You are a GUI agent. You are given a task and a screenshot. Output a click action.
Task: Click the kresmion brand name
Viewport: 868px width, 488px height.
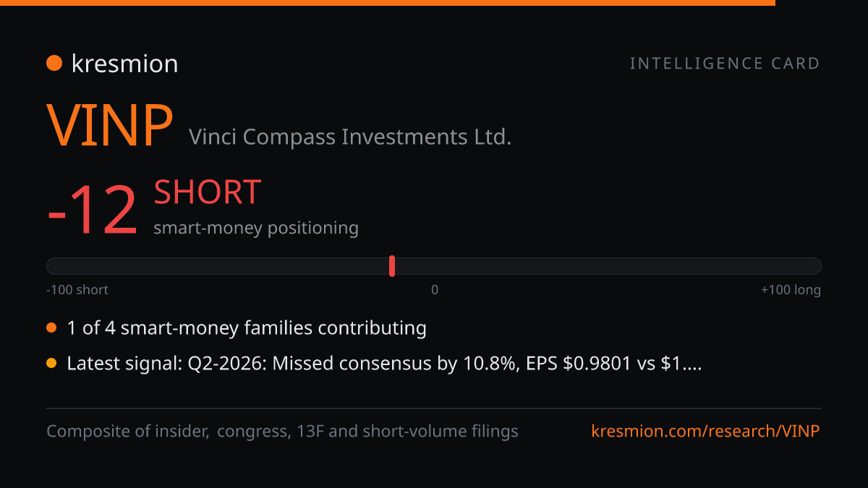pos(124,64)
